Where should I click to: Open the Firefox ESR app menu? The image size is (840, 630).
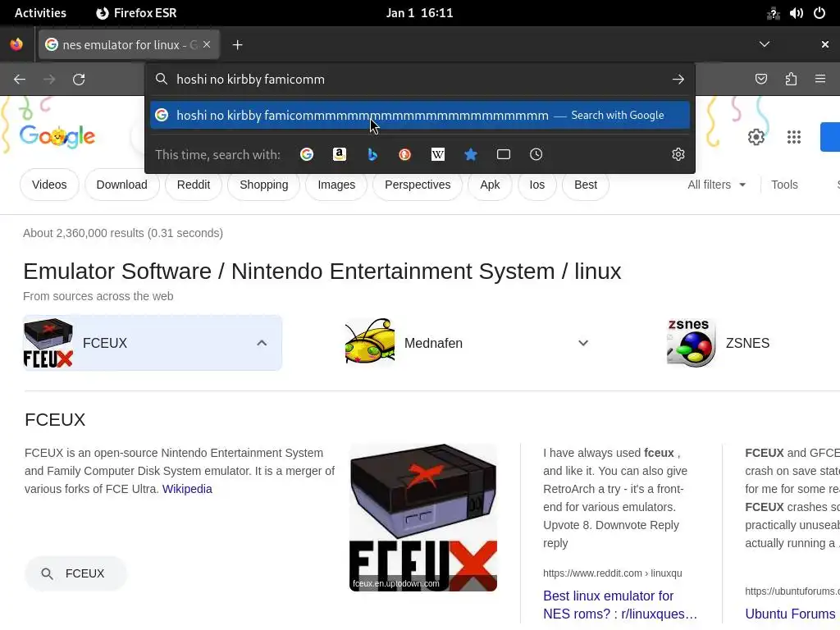(x=136, y=13)
